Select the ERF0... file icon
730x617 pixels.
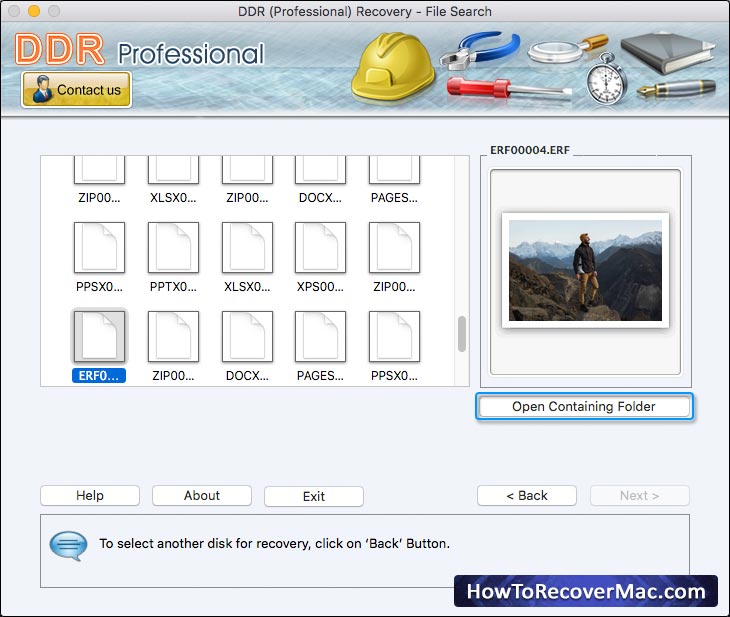[x=99, y=337]
